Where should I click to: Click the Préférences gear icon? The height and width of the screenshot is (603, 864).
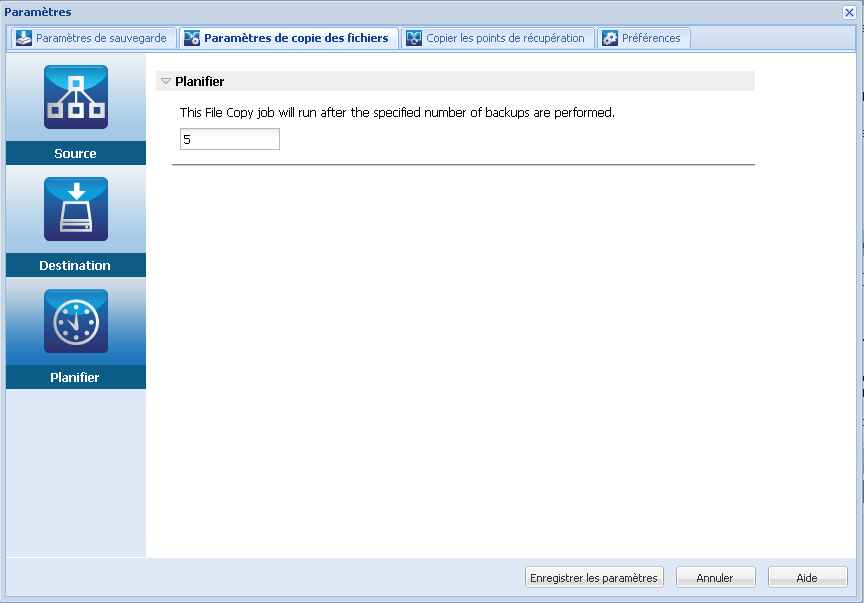point(610,38)
